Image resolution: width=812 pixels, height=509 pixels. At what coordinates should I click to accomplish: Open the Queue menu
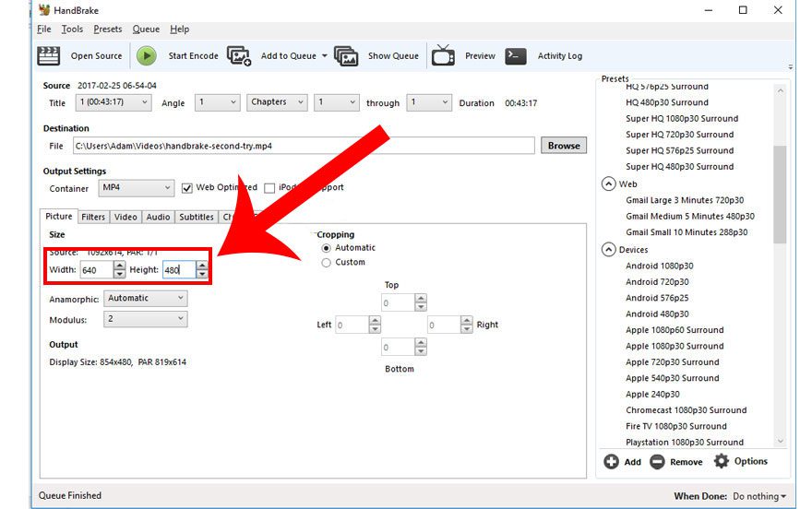click(x=146, y=29)
